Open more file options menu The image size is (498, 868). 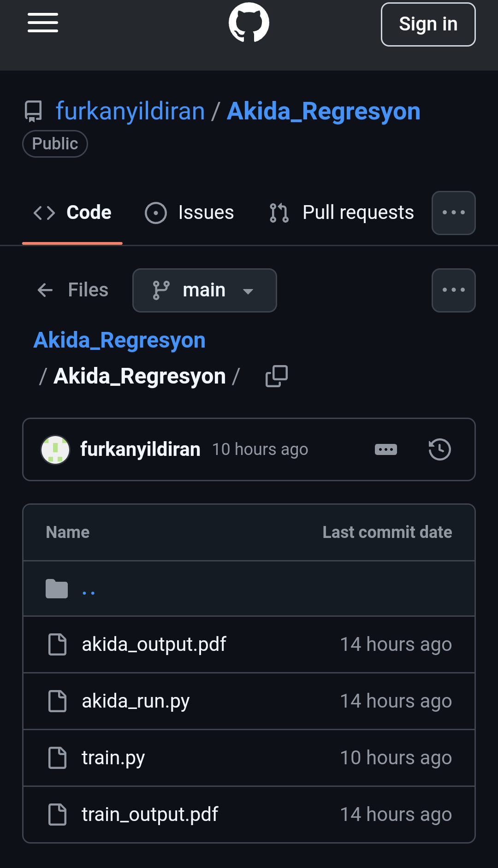(453, 290)
